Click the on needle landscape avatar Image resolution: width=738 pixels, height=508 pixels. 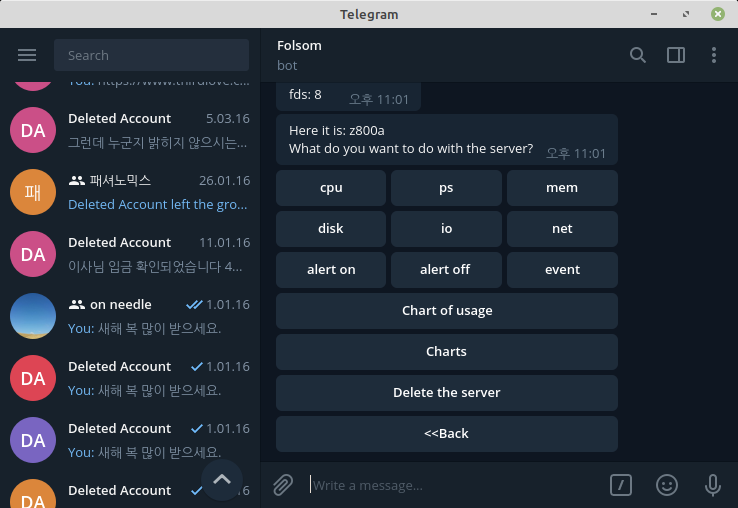point(33,316)
